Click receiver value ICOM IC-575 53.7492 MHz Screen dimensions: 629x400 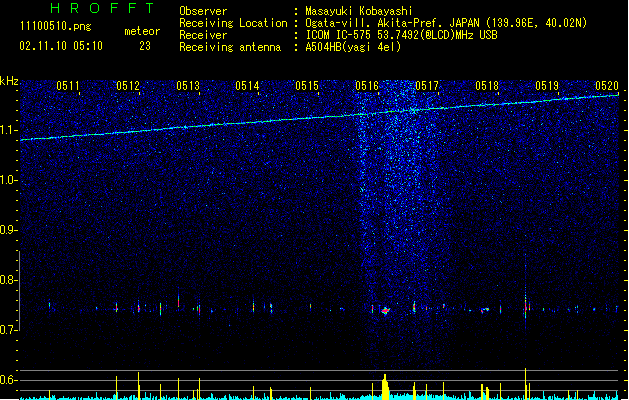pos(402,35)
